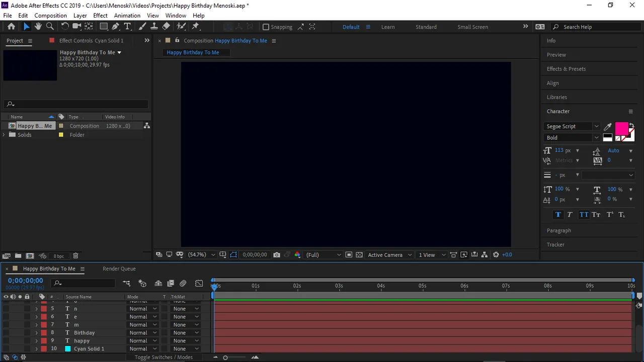The image size is (644, 362).
Task: Toggle Faux Italic in Character panel
Action: tap(570, 215)
